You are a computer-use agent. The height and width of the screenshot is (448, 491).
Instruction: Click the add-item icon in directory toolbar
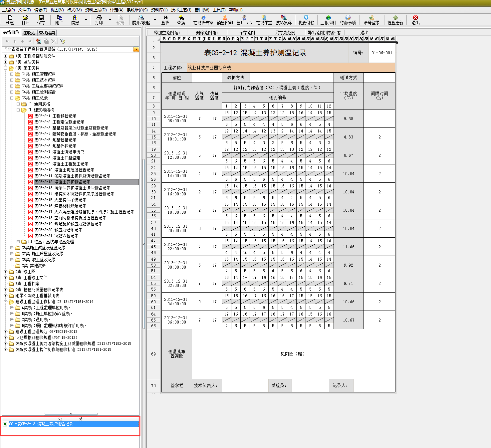[39, 41]
